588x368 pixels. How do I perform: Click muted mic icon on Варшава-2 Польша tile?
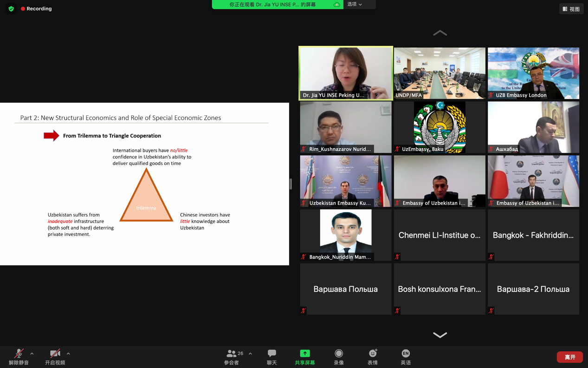tap(491, 311)
